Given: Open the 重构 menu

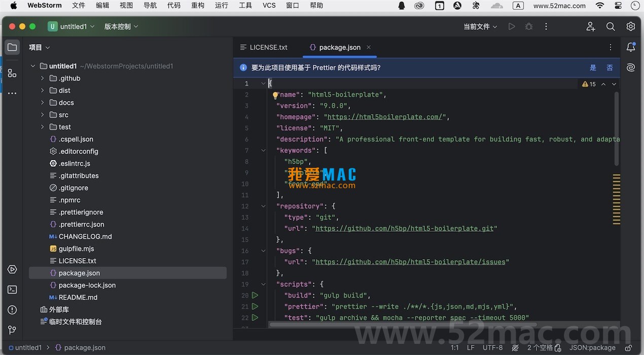Looking at the screenshot, I should (198, 6).
